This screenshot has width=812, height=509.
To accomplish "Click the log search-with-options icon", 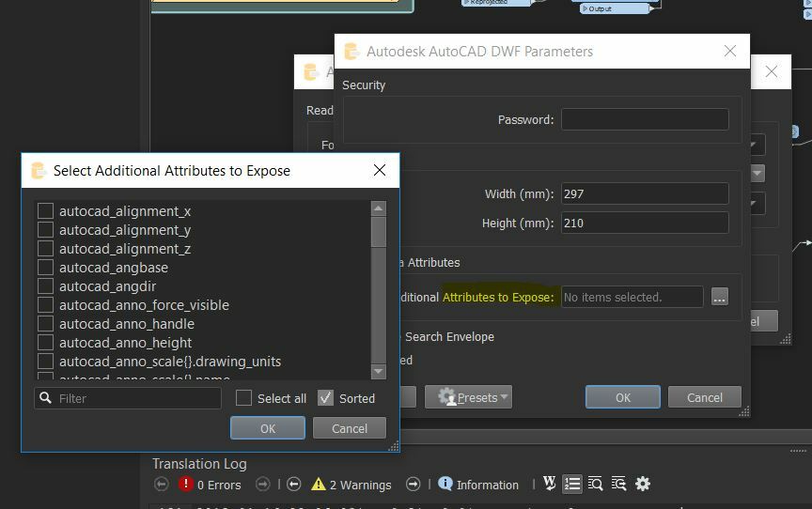I will [618, 485].
